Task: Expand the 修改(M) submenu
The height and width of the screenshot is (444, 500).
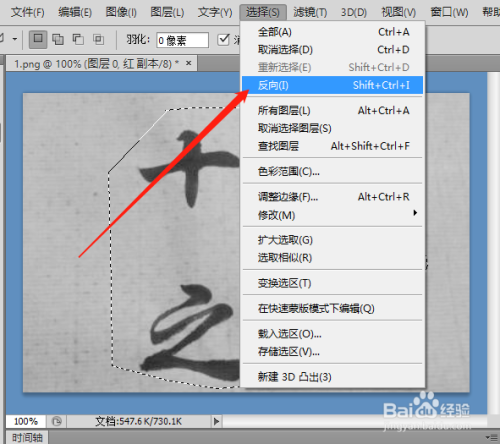Action: (x=332, y=215)
